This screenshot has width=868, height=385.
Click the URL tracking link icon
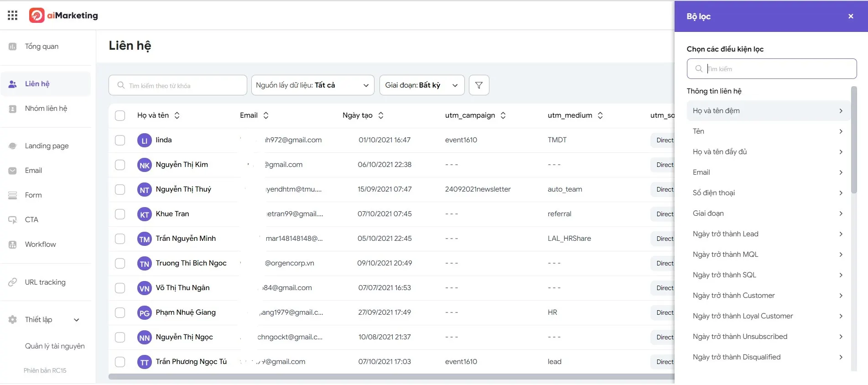[x=13, y=282]
